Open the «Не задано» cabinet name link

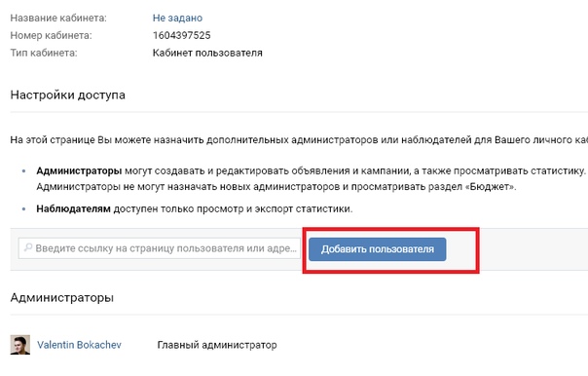[x=177, y=18]
